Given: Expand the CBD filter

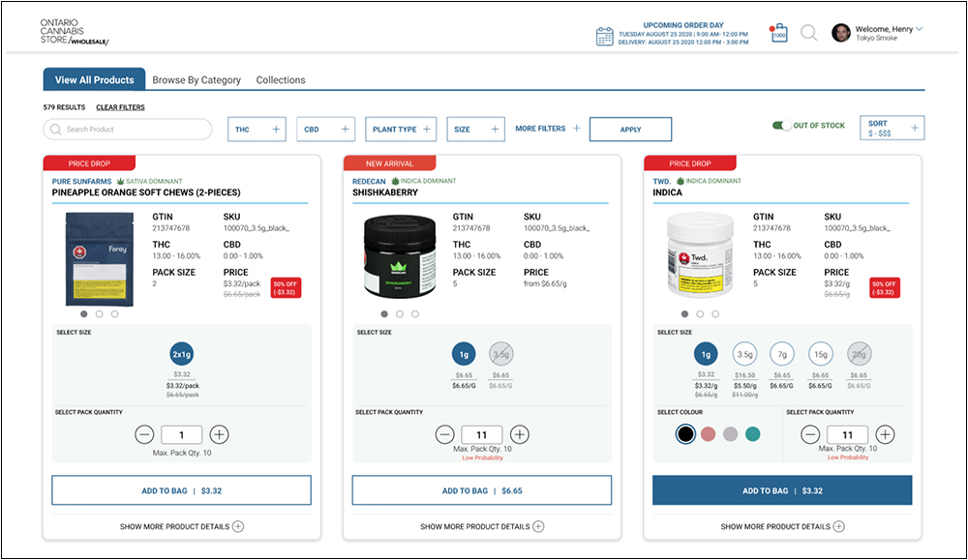Looking at the screenshot, I should [x=326, y=130].
